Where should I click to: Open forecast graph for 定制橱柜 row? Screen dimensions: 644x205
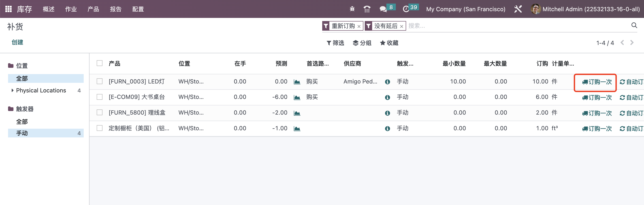pos(297,128)
